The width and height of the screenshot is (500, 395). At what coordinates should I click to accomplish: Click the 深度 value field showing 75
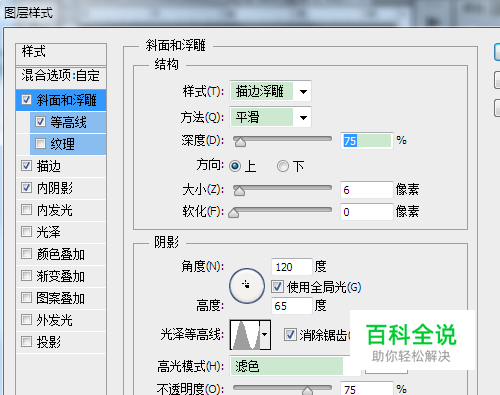(367, 140)
